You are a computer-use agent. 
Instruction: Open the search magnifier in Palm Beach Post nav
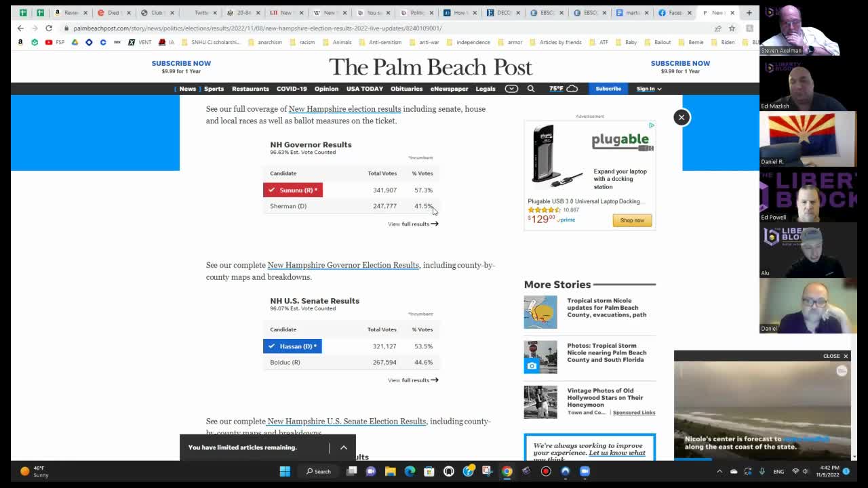tap(531, 89)
